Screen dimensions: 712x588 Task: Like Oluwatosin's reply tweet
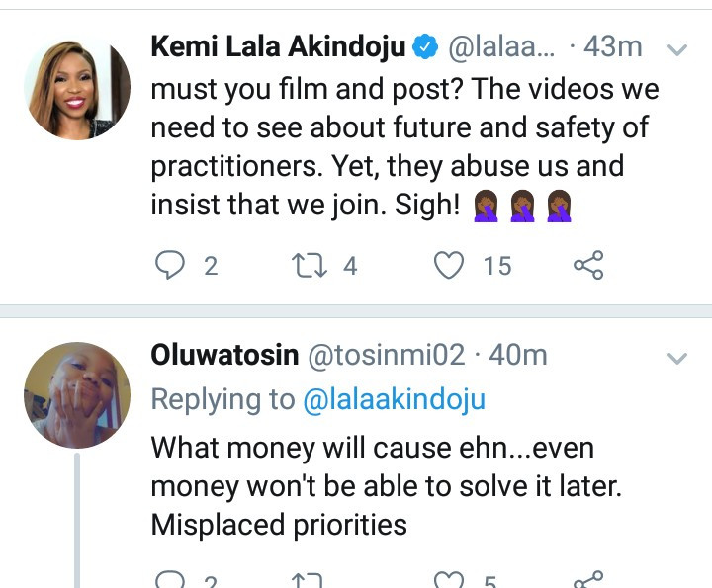tap(450, 581)
